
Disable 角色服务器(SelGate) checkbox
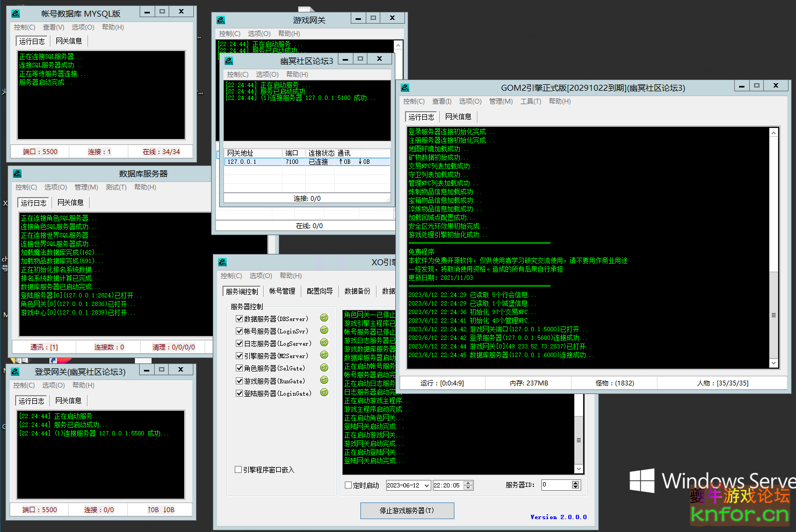pos(239,368)
